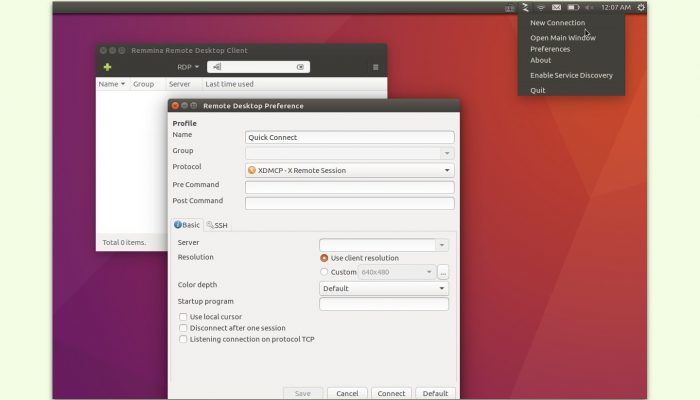Select Open Main Window menu item

(x=562, y=38)
